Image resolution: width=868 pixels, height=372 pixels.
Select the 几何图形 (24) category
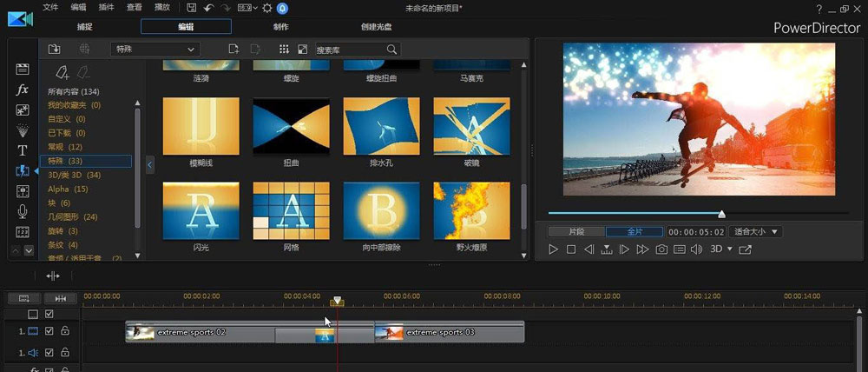tap(73, 216)
